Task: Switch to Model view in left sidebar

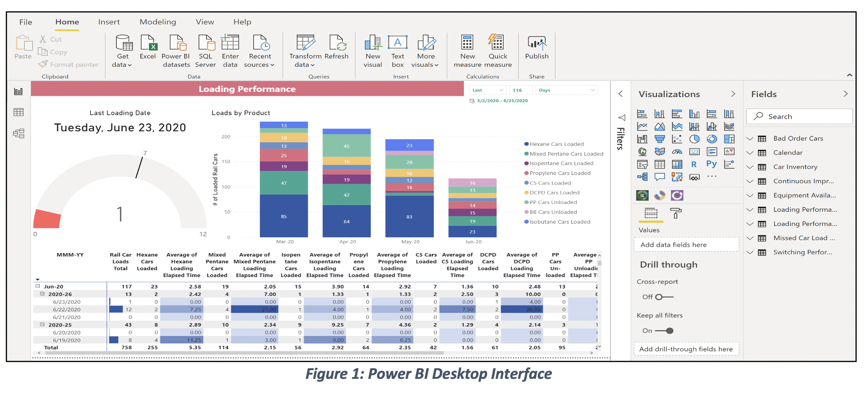Action: pyautogui.click(x=18, y=134)
